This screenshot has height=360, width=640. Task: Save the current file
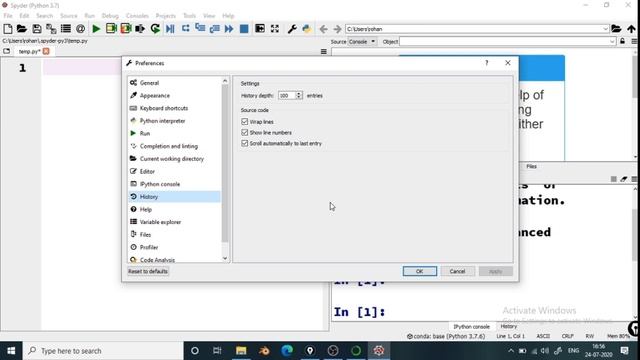(37, 29)
